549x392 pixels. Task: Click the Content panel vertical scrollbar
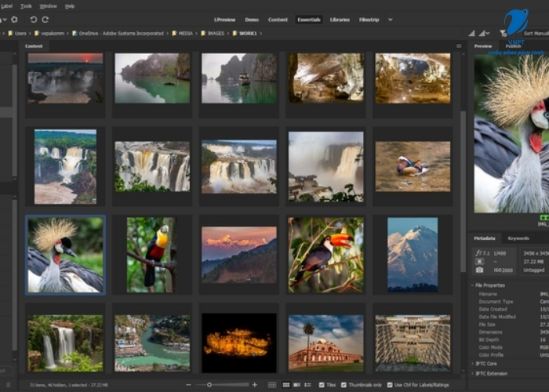[463, 191]
